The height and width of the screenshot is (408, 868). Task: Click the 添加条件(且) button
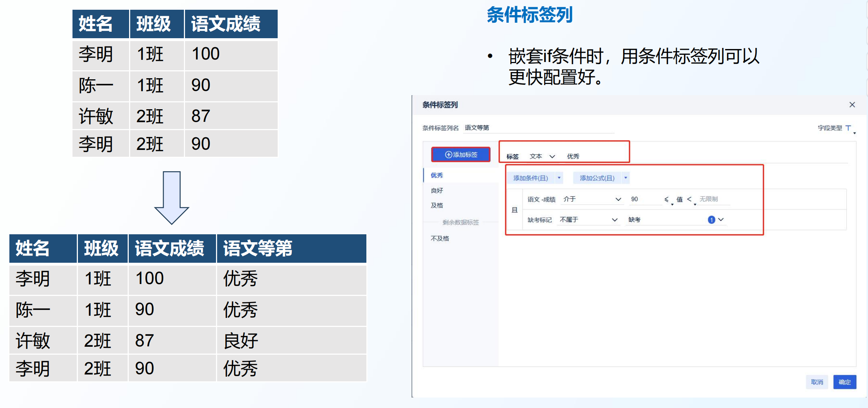point(530,178)
